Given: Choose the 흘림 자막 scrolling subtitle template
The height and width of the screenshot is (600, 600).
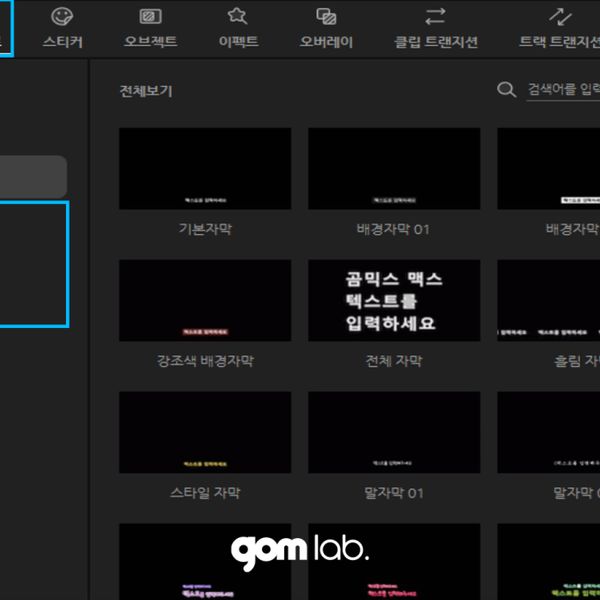Looking at the screenshot, I should coord(548,301).
